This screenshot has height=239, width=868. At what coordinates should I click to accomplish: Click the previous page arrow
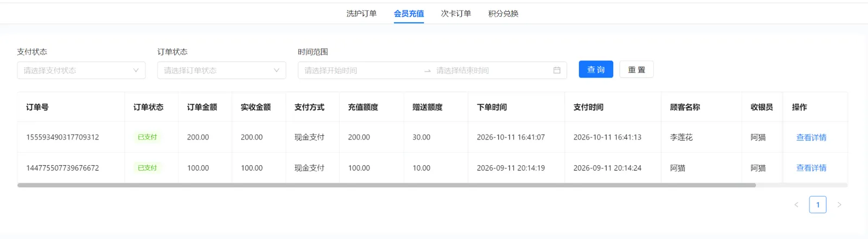796,205
